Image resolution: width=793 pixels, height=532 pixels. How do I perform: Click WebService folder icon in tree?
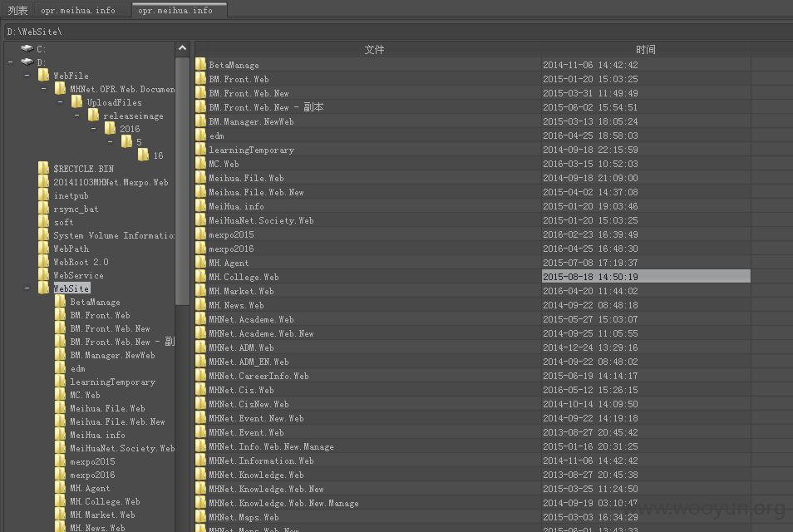pos(43,275)
